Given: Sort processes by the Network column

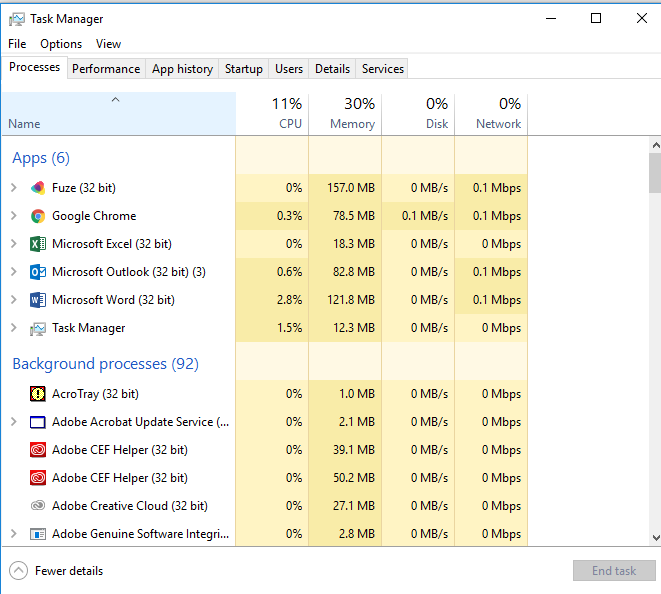Looking at the screenshot, I should point(491,114).
